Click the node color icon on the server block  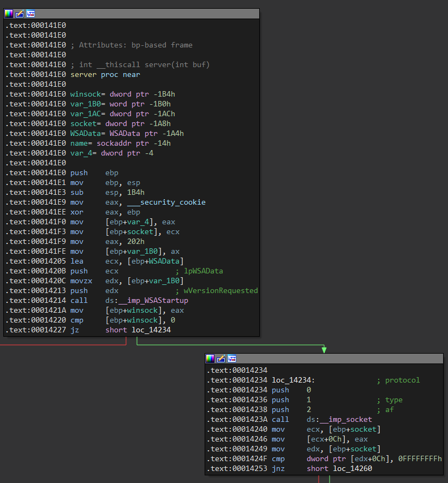tap(9, 14)
